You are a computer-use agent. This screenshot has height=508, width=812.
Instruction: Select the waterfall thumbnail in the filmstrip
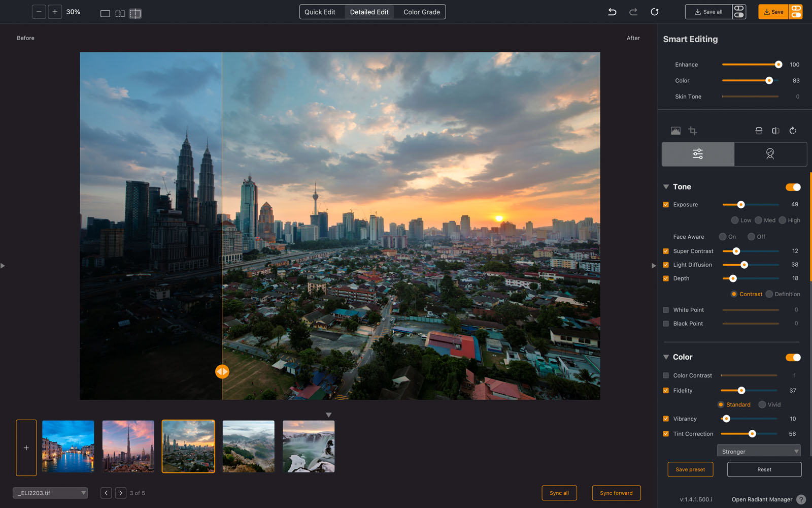point(308,446)
